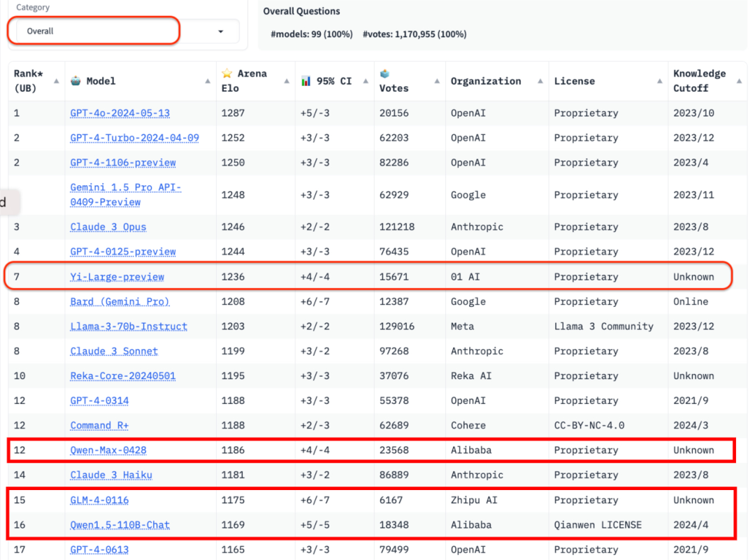Select the Elo score 1236 cell
Screen dimensions: 755x560
(x=233, y=277)
